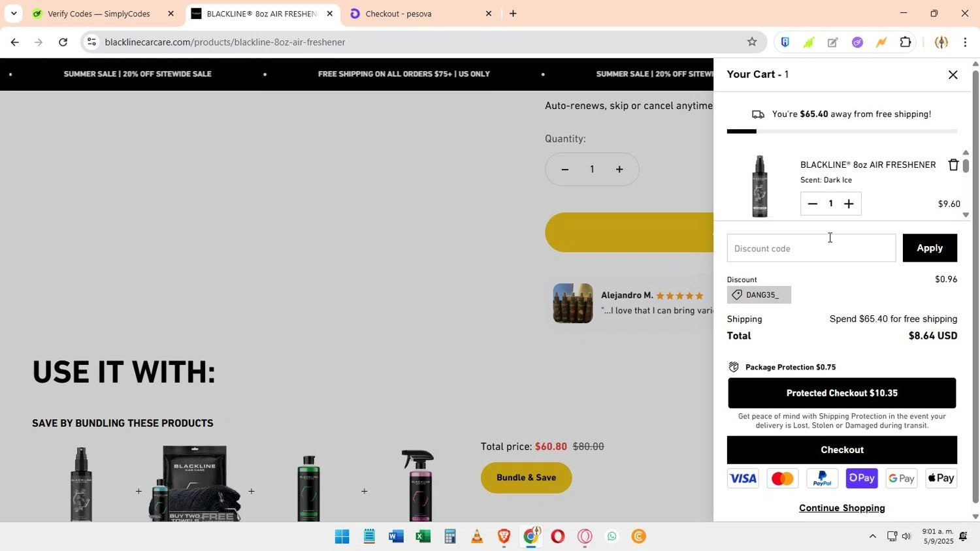Screen dimensions: 980x551
Task: Select the green bottle bundle product
Action: (x=308, y=488)
